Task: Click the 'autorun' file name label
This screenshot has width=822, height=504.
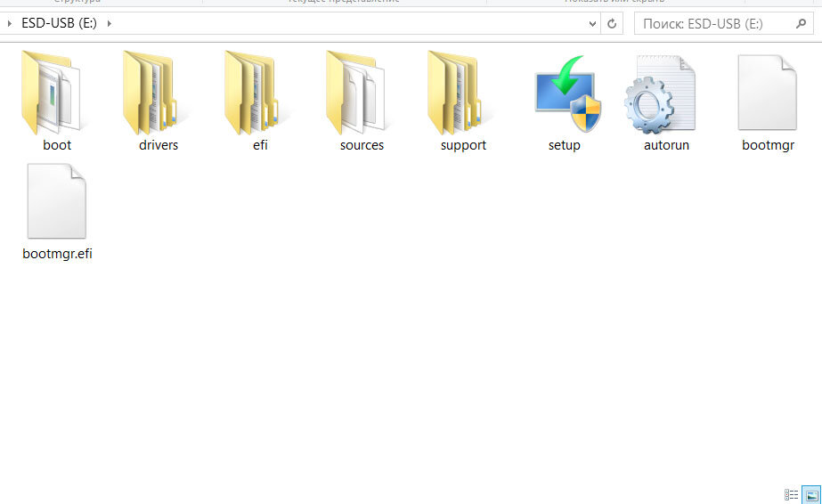Action: (x=666, y=145)
